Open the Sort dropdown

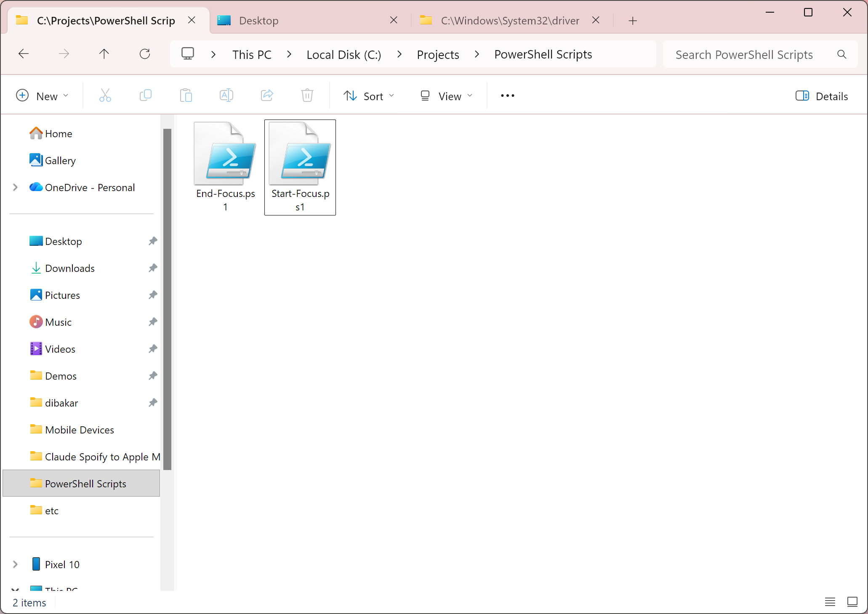[x=369, y=96]
